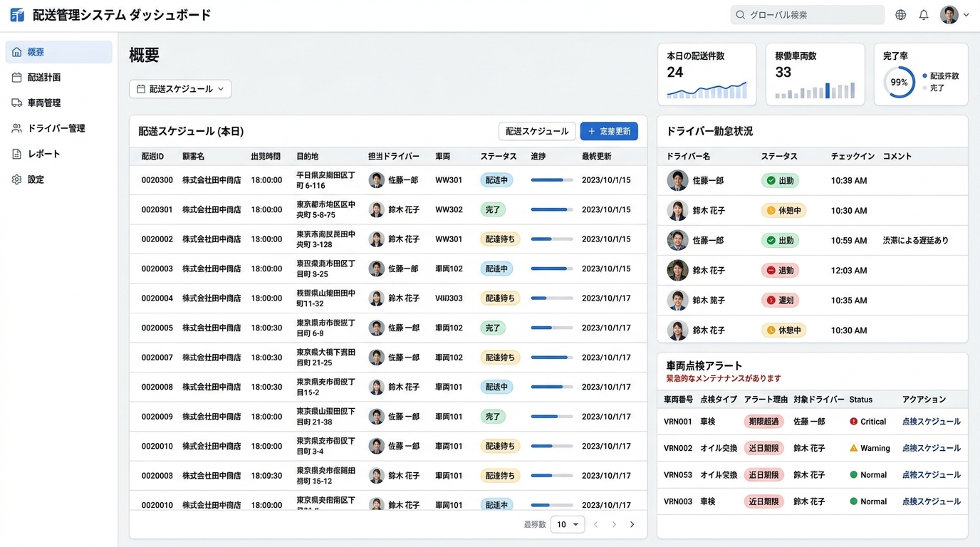Click 完了 status badge in row 0020301
The height and width of the screenshot is (547, 980).
493,209
